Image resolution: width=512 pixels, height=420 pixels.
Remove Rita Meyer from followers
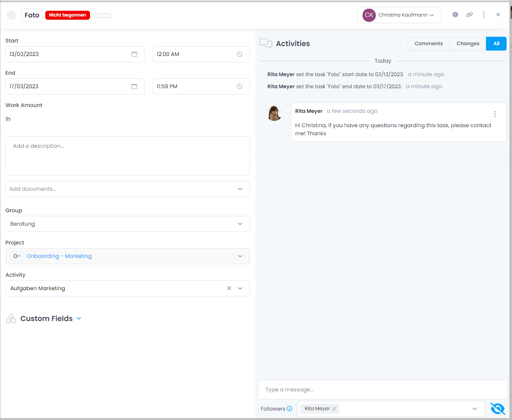pos(334,408)
